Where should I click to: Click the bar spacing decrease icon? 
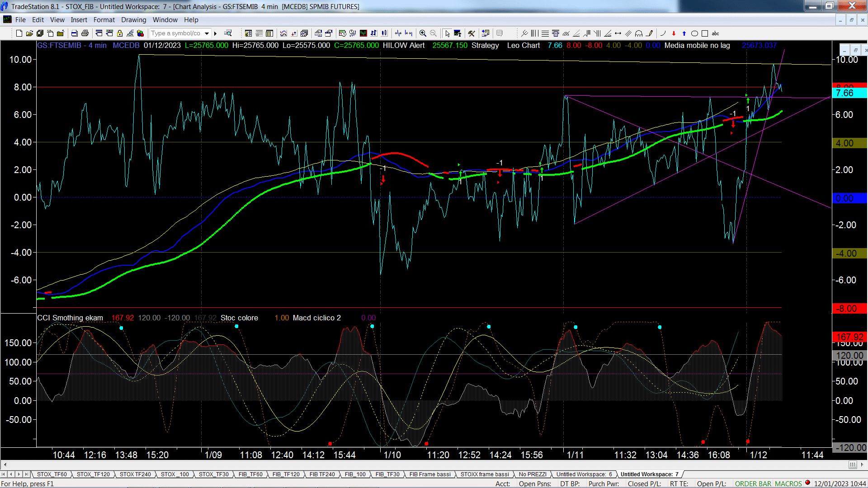(x=398, y=33)
